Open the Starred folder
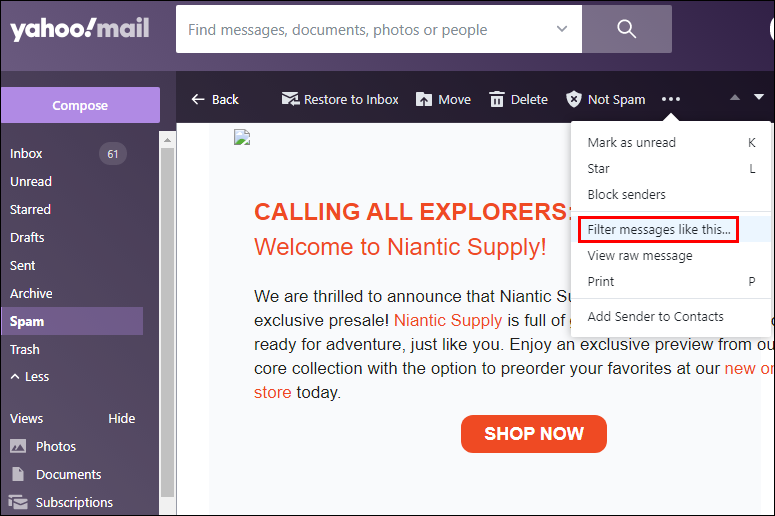775x516 pixels. click(30, 210)
